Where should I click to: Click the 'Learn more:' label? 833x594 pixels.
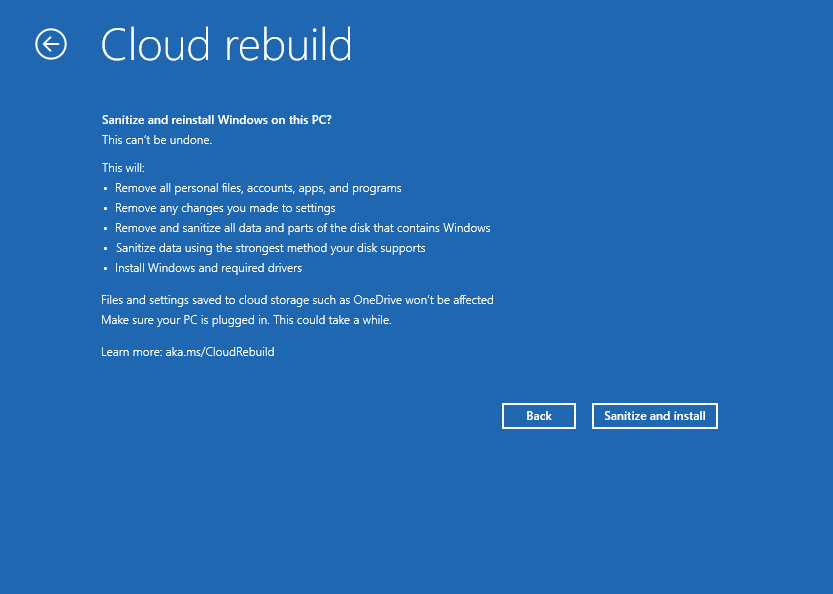(x=132, y=352)
